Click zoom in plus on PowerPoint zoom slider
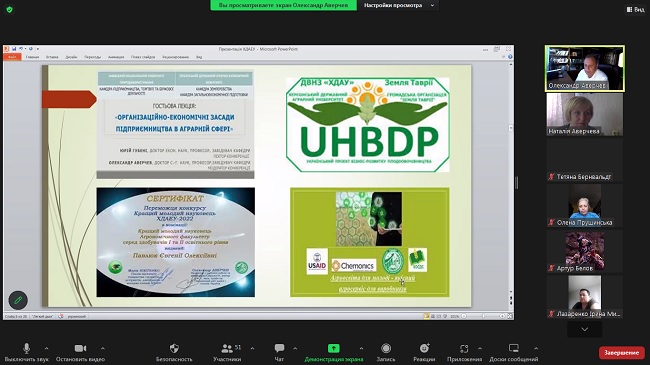650x365 pixels. (502, 316)
